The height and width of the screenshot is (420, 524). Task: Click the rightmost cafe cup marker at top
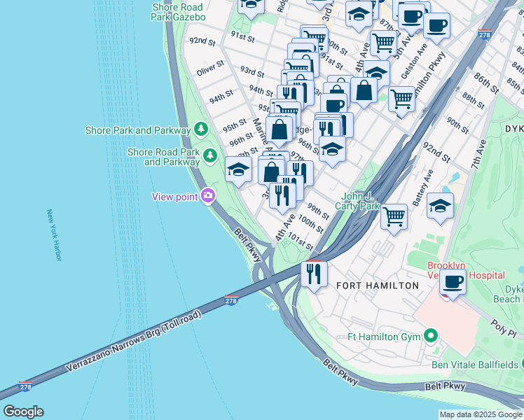pos(436,28)
